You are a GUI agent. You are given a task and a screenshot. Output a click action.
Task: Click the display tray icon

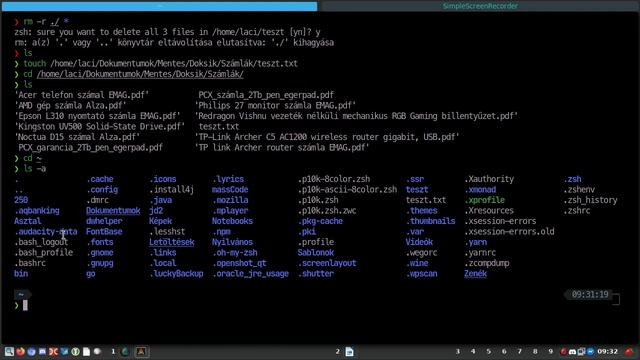click(581, 351)
